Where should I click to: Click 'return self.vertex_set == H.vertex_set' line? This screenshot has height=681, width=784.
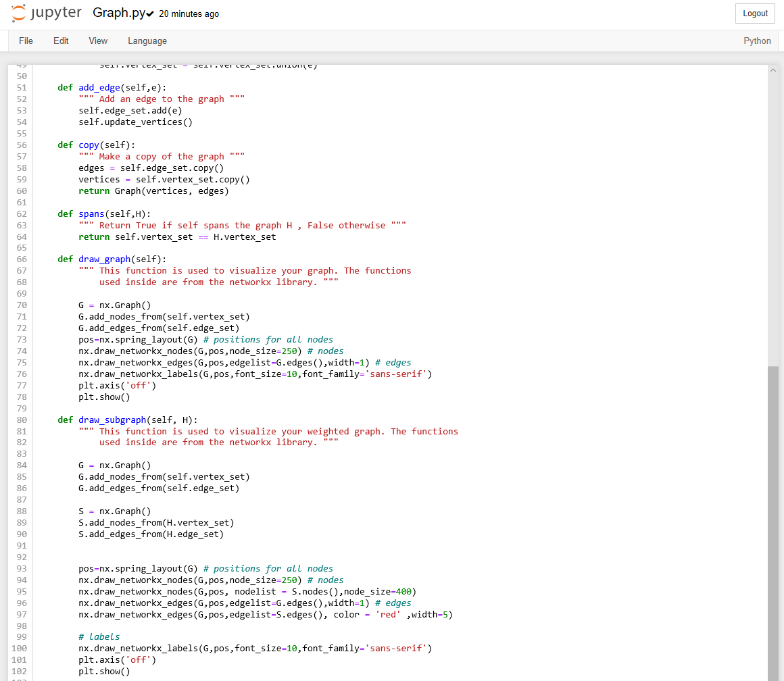(x=177, y=237)
